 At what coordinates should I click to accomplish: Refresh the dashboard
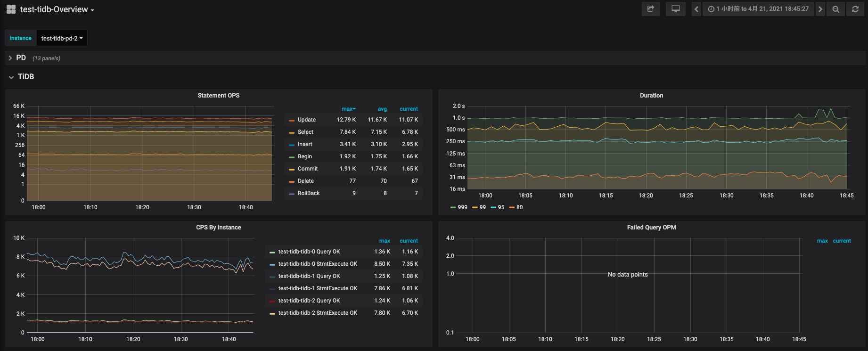[855, 9]
